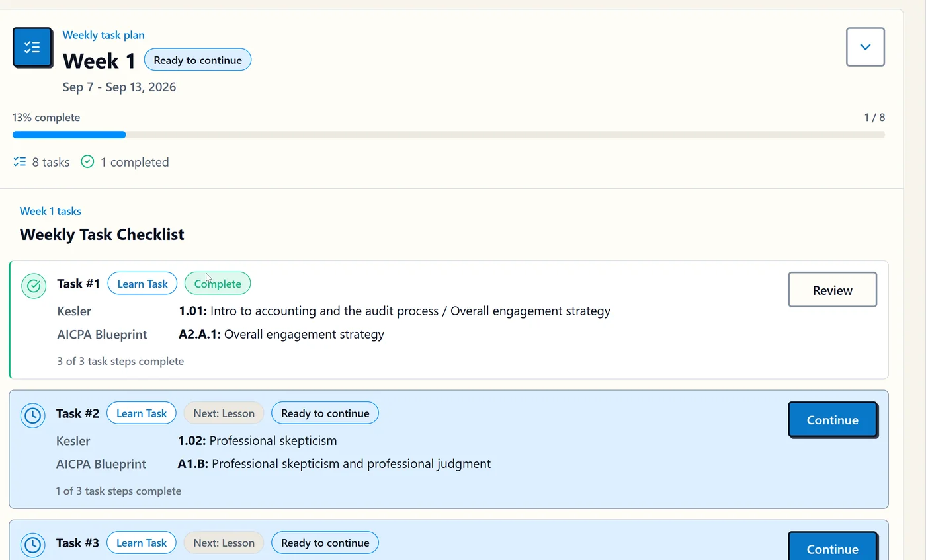
Task: Click the 'Complete' badge on Task #1
Action: tap(218, 284)
